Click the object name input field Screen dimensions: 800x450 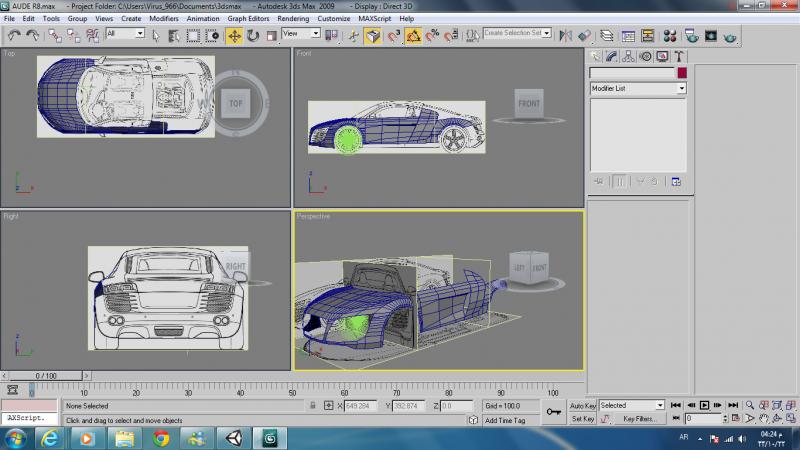(632, 73)
